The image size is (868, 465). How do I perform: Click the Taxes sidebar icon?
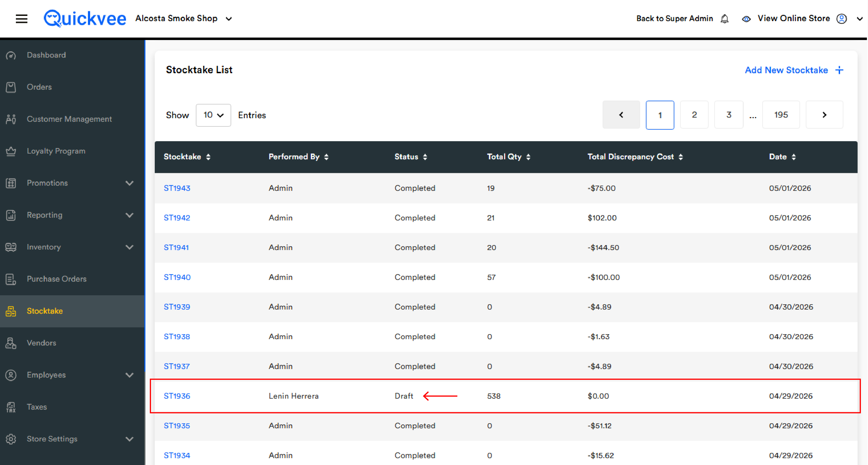click(x=11, y=407)
